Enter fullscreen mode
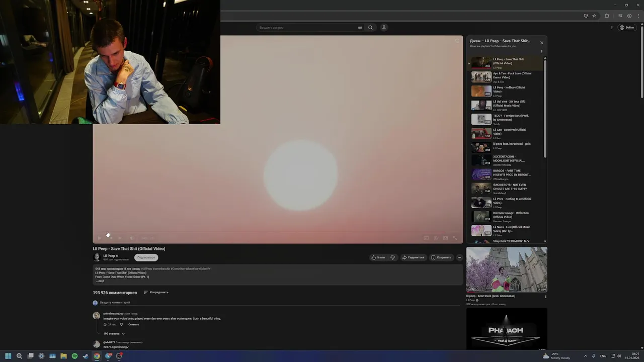Image resolution: width=644 pixels, height=362 pixels. [455, 238]
